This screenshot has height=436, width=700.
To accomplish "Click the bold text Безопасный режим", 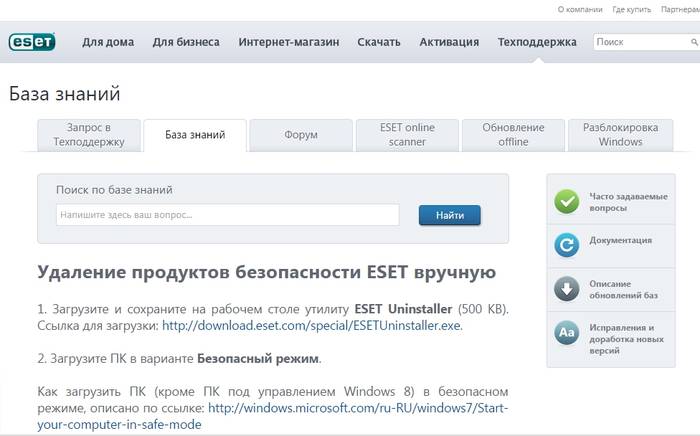I will click(258, 358).
